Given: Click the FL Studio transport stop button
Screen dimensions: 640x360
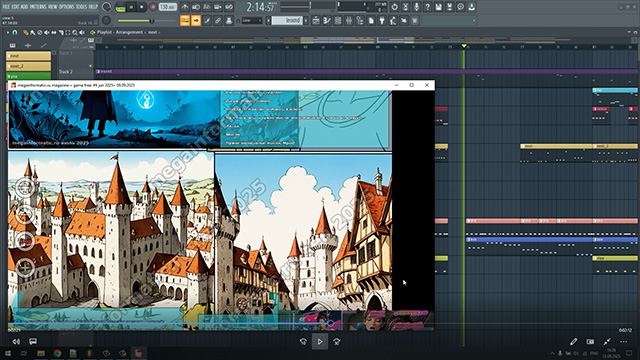Looking at the screenshot, I should tap(142, 7).
